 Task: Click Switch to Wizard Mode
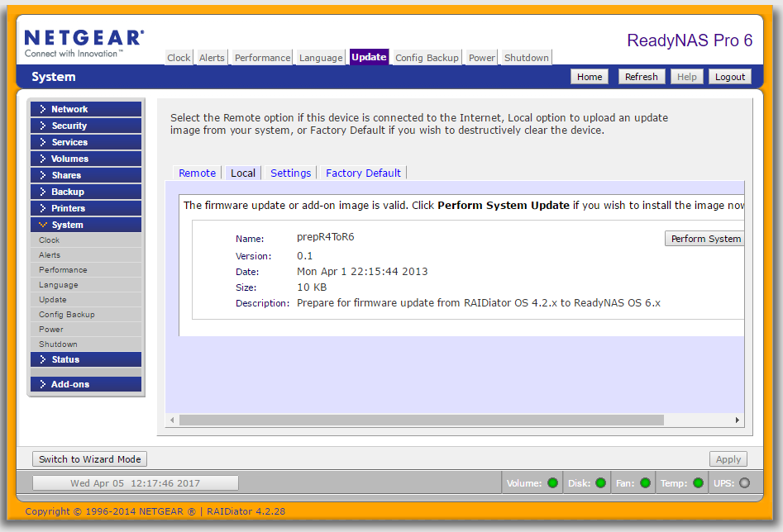[90, 459]
